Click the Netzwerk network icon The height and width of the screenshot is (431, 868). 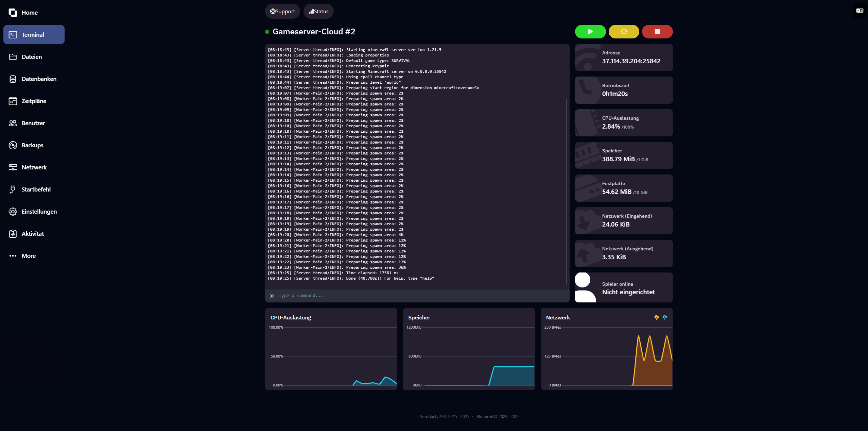tap(13, 167)
